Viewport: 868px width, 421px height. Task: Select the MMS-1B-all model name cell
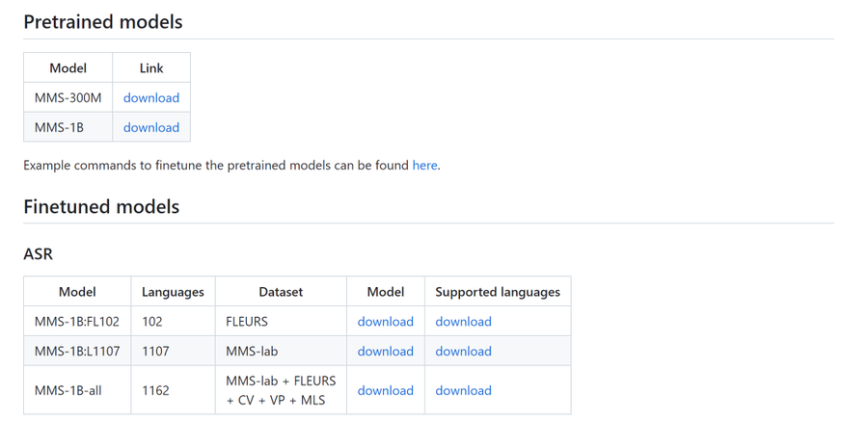pos(77,390)
